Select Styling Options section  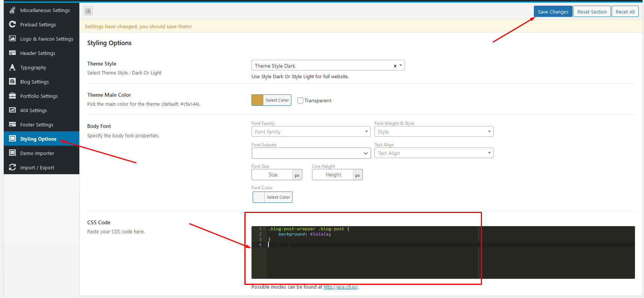[x=41, y=139]
